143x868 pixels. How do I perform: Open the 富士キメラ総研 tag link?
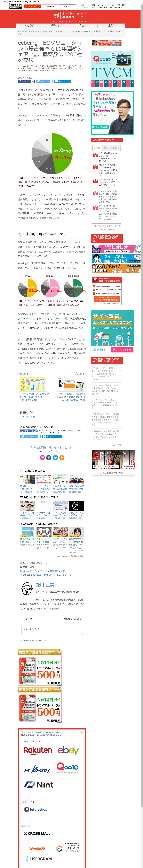pyautogui.click(x=46, y=575)
